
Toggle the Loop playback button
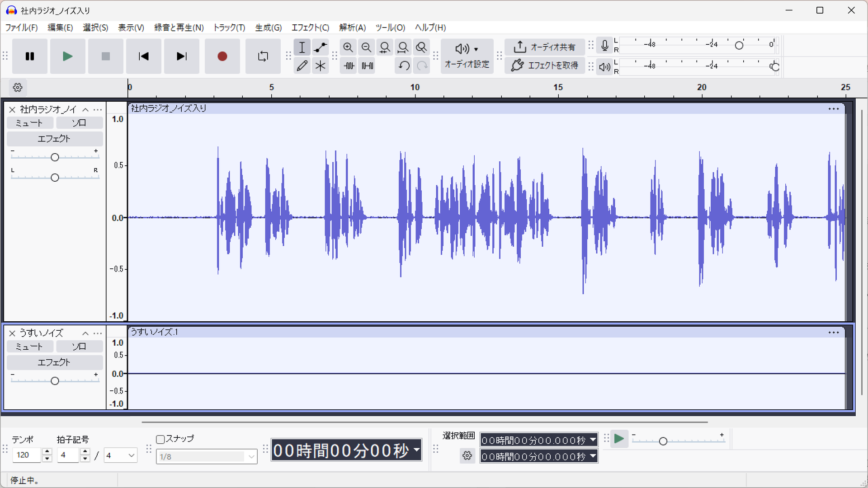tap(263, 56)
